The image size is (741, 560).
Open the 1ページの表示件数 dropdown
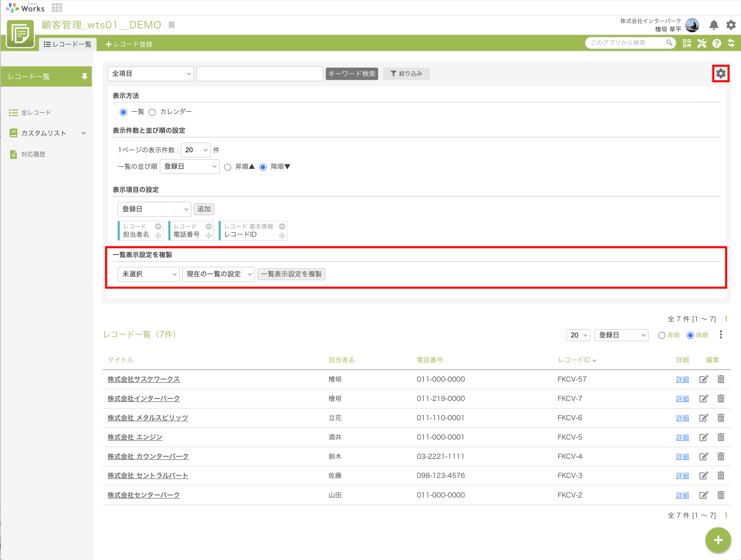pos(196,150)
